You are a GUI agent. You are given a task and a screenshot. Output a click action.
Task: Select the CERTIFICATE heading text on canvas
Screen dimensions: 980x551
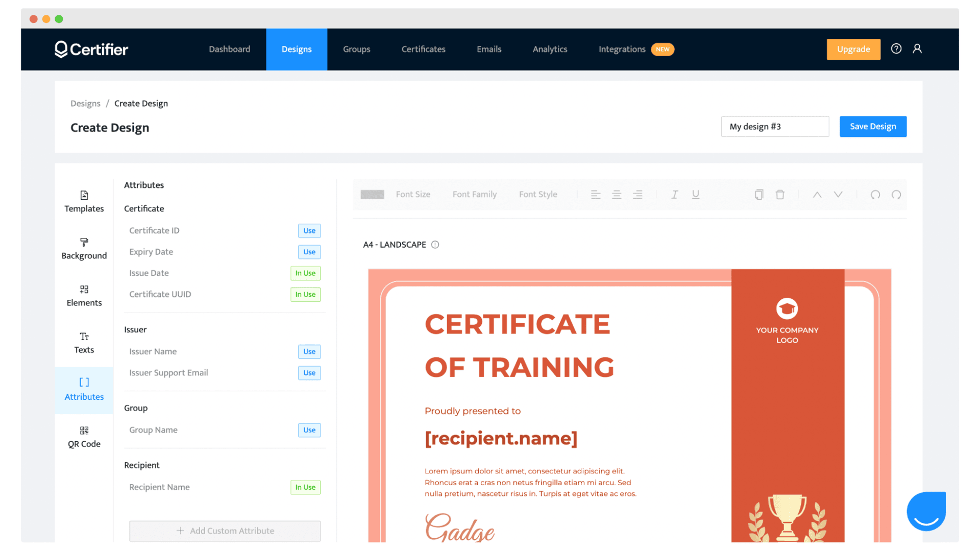(x=517, y=324)
